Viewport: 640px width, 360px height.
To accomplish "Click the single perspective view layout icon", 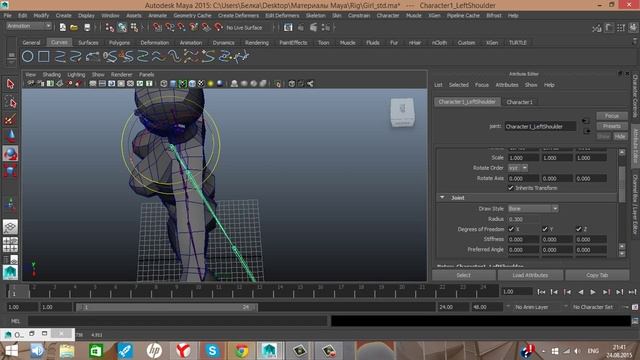I will (x=10, y=227).
